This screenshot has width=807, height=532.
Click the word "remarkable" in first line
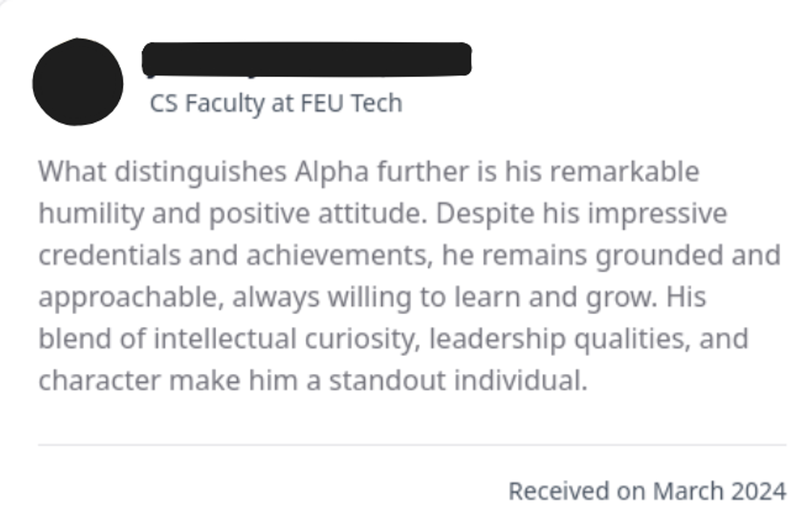[x=624, y=172]
